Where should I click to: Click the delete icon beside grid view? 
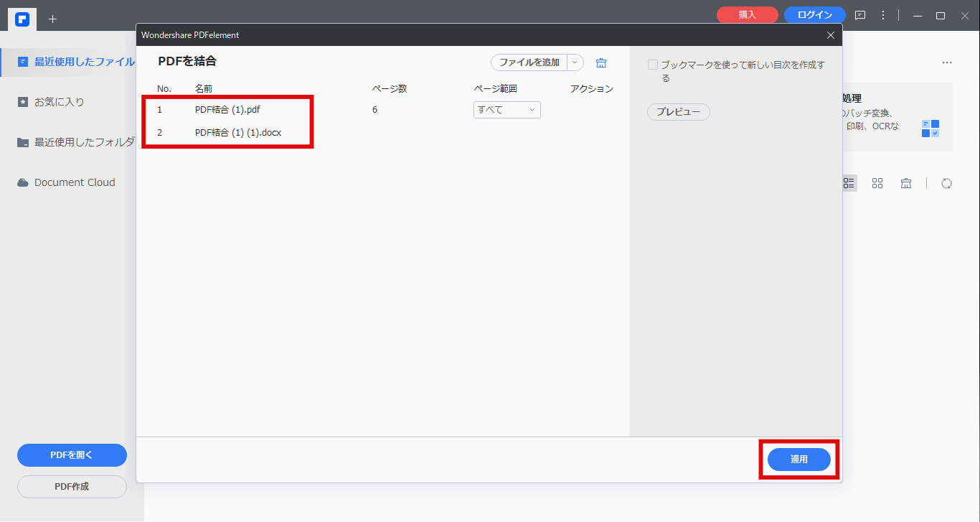(906, 183)
